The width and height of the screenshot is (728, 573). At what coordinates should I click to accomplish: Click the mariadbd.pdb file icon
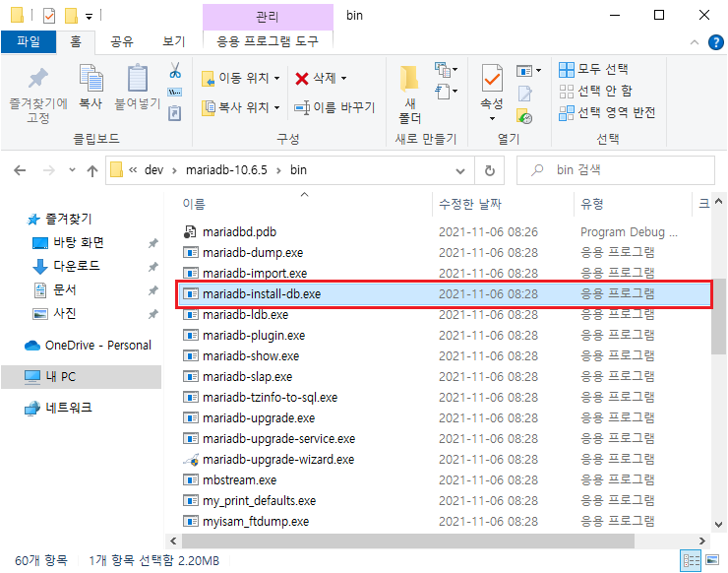coord(190,232)
